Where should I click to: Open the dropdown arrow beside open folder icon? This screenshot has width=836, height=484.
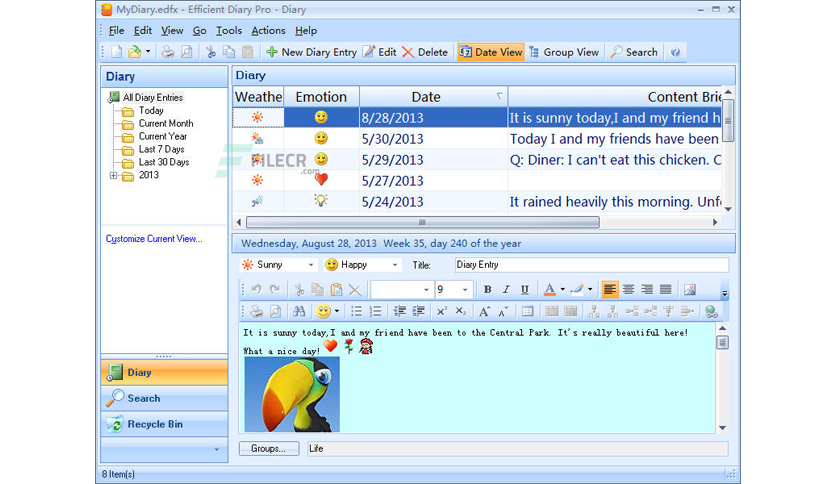click(148, 52)
